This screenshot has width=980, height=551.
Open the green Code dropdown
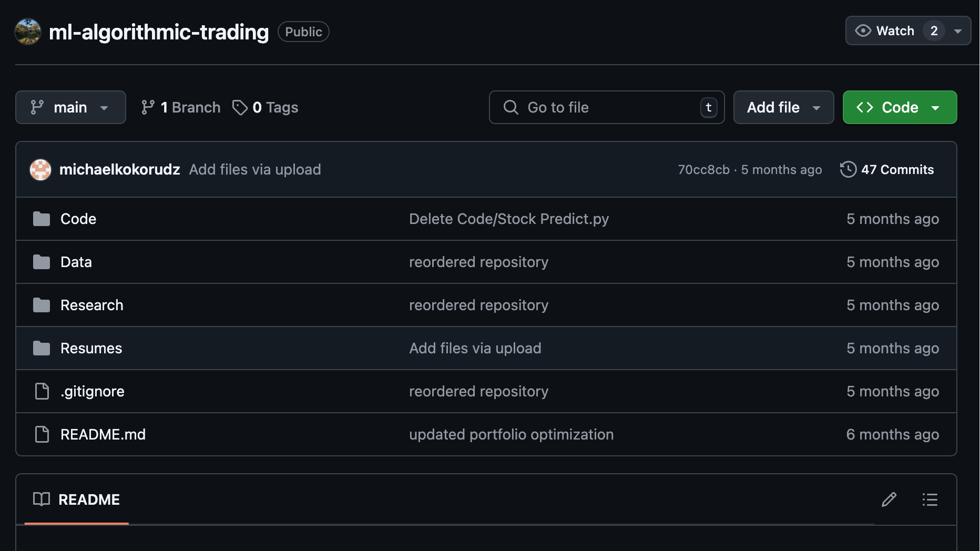coord(899,107)
